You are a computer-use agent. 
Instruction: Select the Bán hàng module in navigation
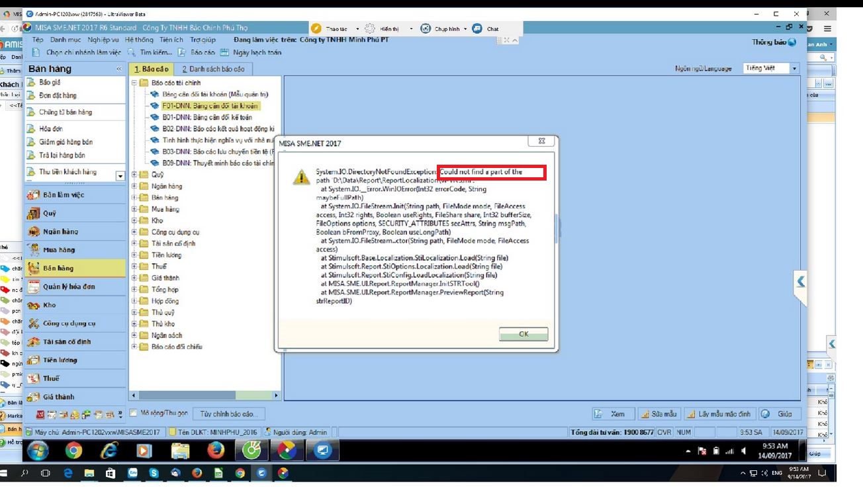pyautogui.click(x=75, y=268)
